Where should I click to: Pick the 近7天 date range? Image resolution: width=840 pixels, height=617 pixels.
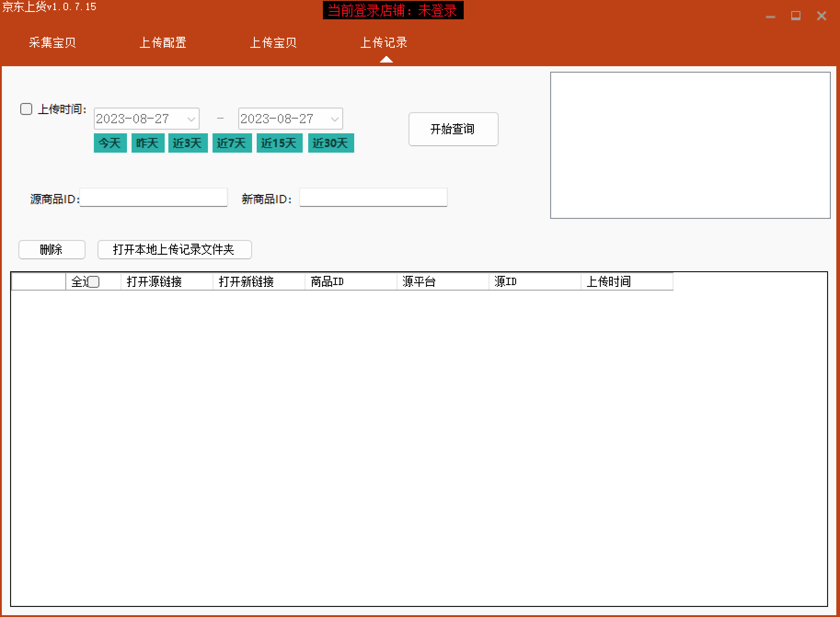pos(232,143)
